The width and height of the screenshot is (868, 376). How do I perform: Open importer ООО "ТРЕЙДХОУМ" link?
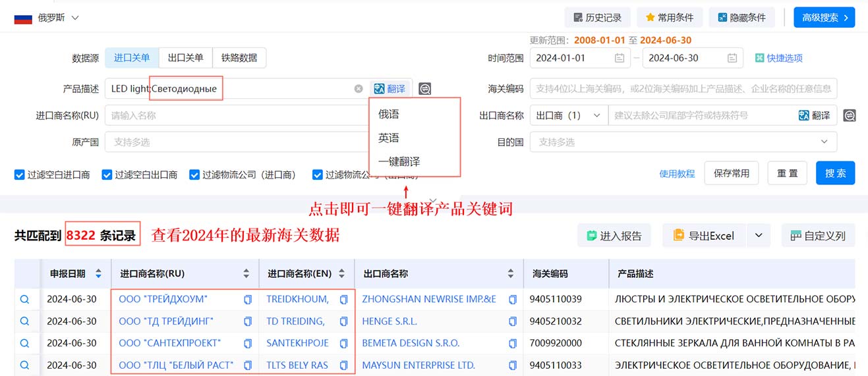coord(163,299)
